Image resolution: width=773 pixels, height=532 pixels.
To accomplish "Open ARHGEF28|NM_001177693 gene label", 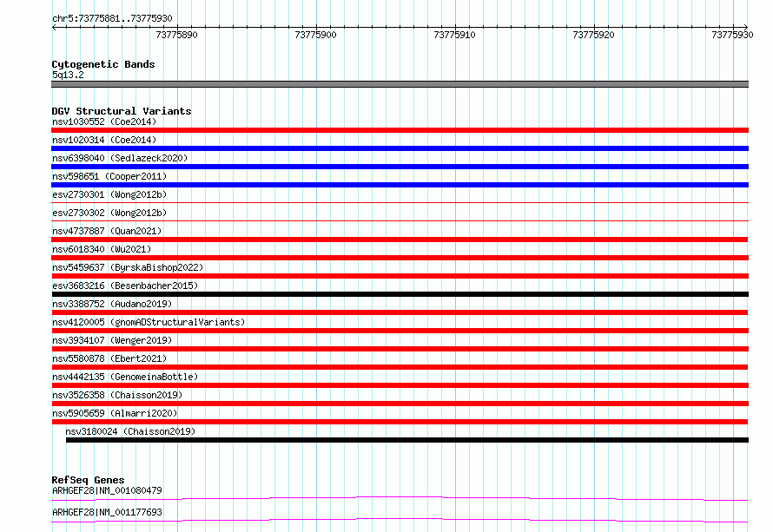I will coord(107,512).
